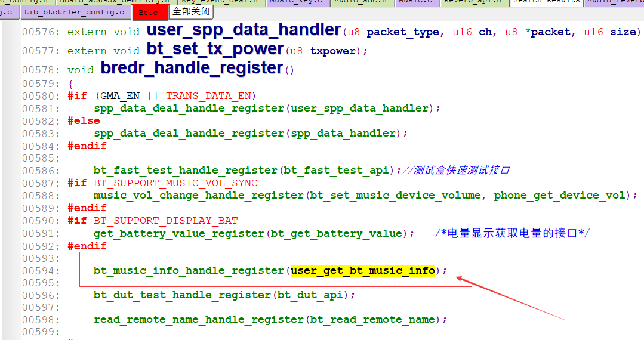Image resolution: width=644 pixels, height=340 pixels.
Task: Click user_spp_data_handler declaration on line 576
Action: coord(244,30)
